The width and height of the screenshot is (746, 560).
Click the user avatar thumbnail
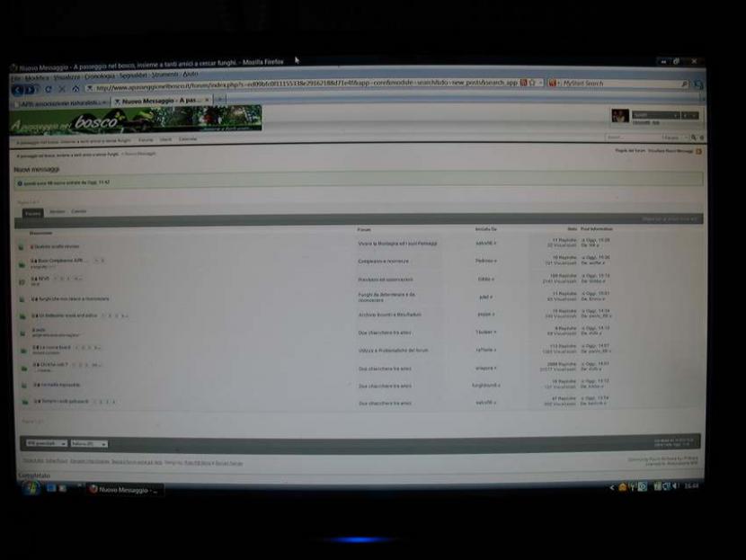click(619, 115)
